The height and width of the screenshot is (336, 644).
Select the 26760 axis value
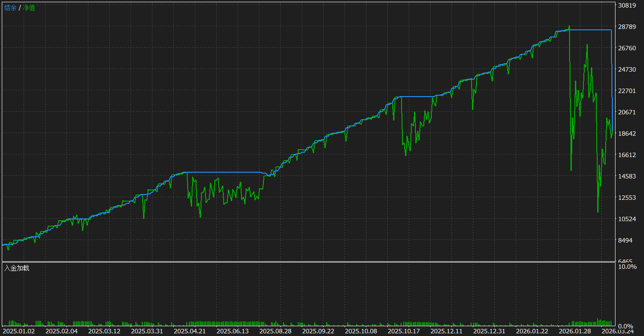click(627, 48)
